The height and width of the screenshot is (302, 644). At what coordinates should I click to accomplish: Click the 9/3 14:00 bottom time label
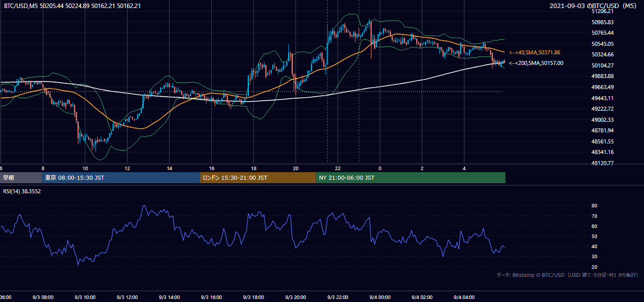pyautogui.click(x=169, y=298)
